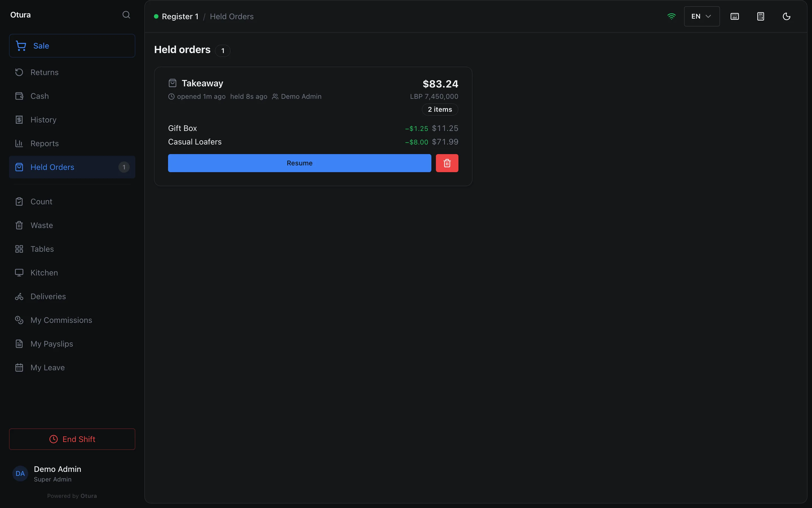Screen dimensions: 812x508
Task: Click the $83.24 order total
Action: [x=440, y=84]
